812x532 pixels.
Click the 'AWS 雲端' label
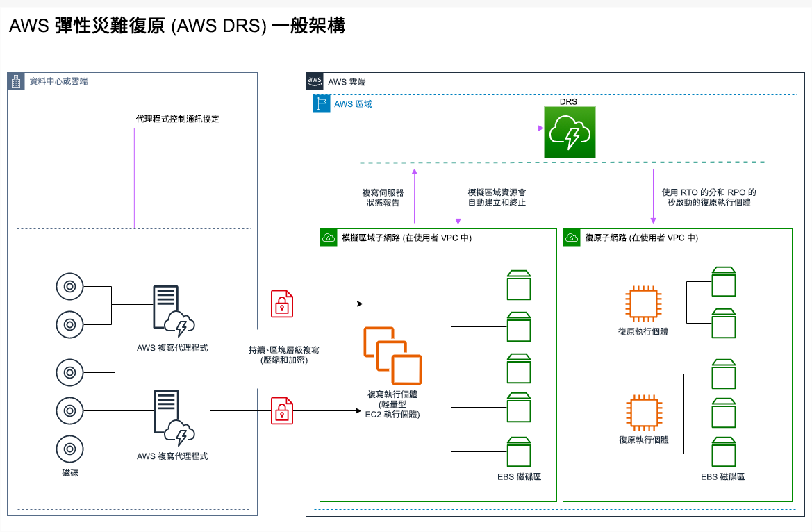tap(347, 82)
